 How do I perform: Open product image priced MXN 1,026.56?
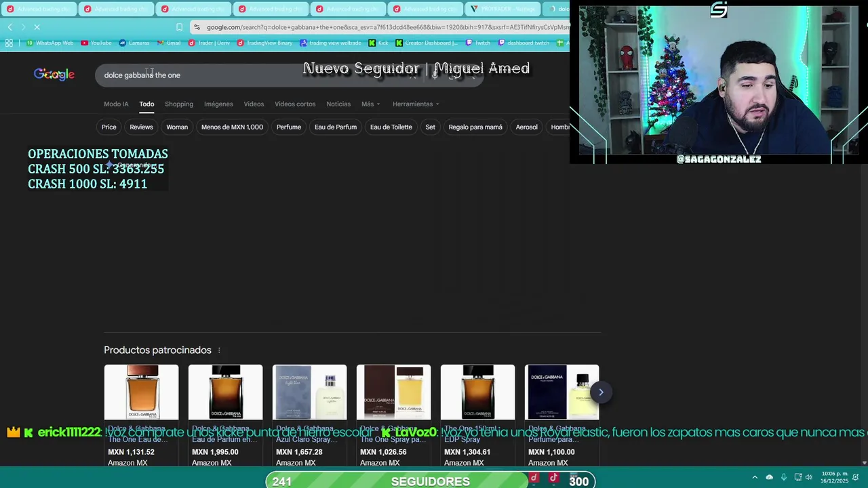[x=393, y=392]
